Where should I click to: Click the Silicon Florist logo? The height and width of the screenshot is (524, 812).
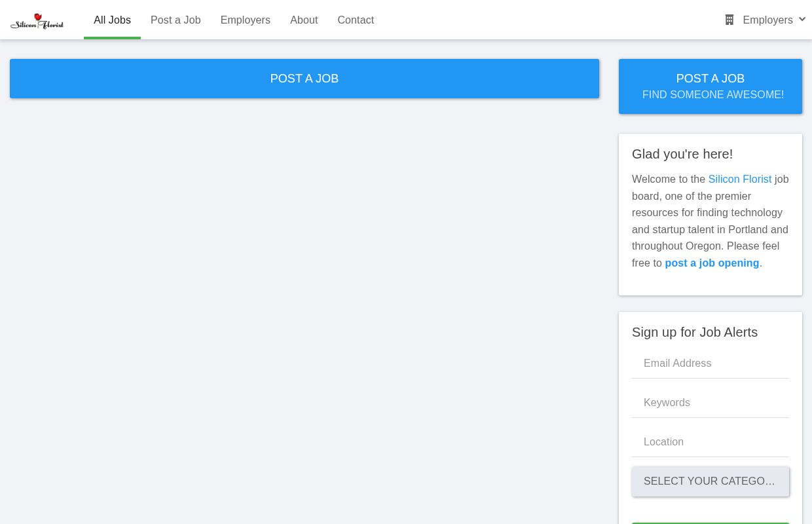click(x=37, y=21)
